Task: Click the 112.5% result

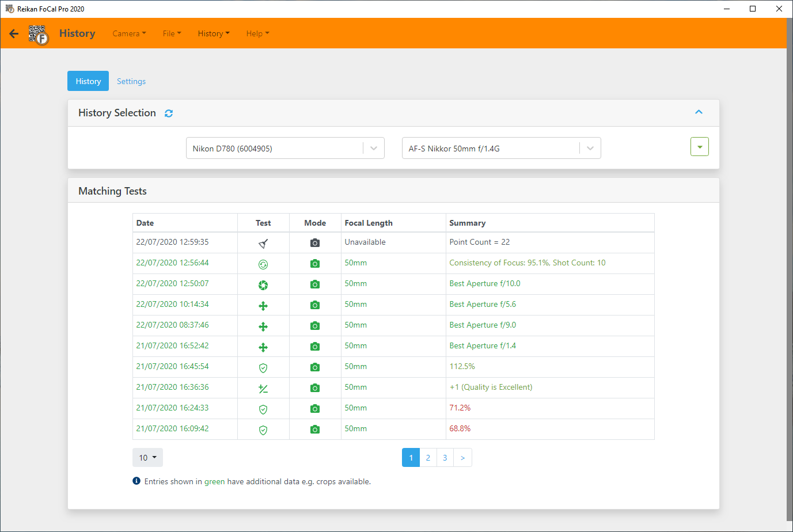Action: (x=462, y=366)
